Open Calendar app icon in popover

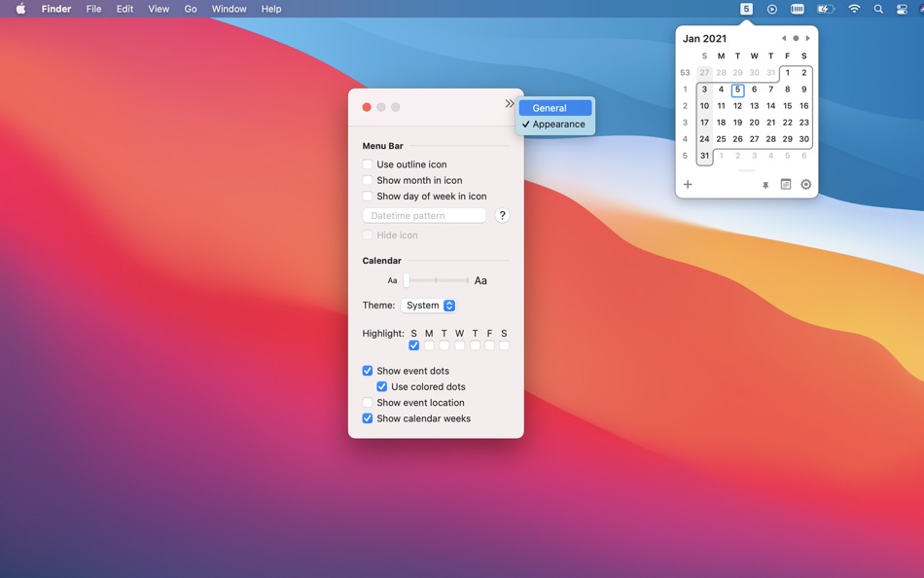click(786, 185)
